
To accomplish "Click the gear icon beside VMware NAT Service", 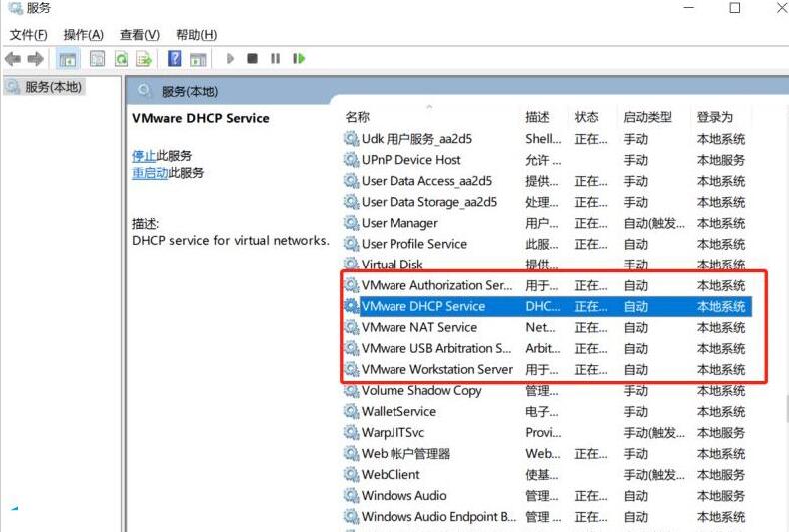I will pos(351,327).
